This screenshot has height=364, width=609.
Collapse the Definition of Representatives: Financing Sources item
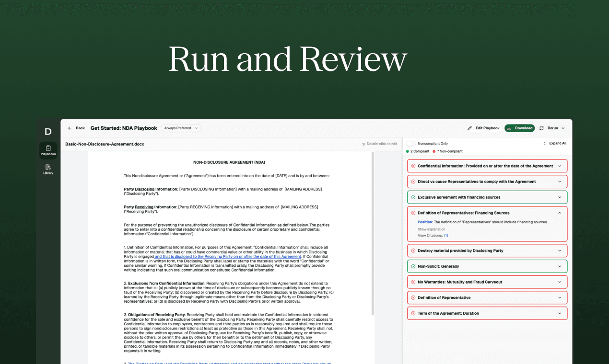point(560,213)
